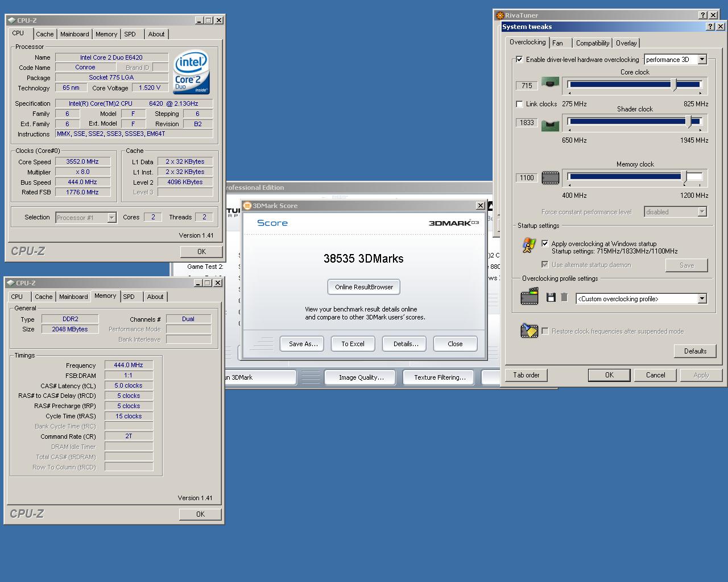
Task: Click the RivaTuner core clock chip icon
Action: click(550, 83)
